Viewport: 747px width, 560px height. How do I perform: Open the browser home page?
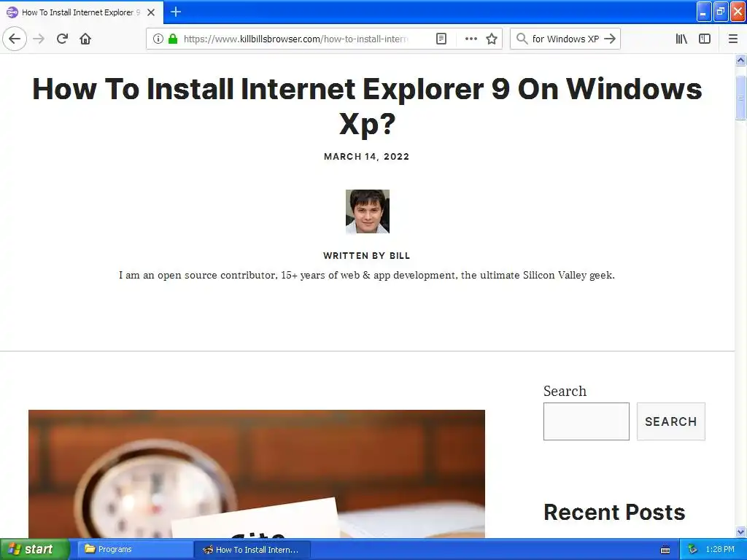85,39
